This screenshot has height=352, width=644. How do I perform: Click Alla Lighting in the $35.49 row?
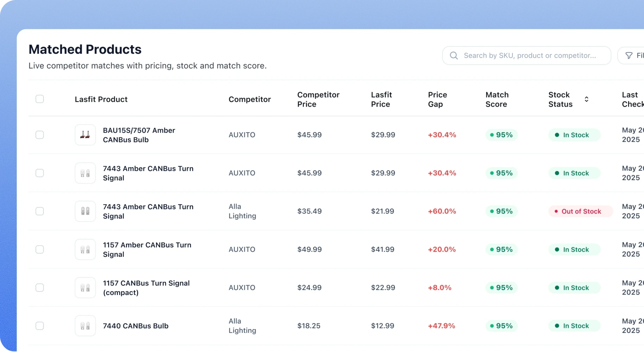click(x=242, y=211)
